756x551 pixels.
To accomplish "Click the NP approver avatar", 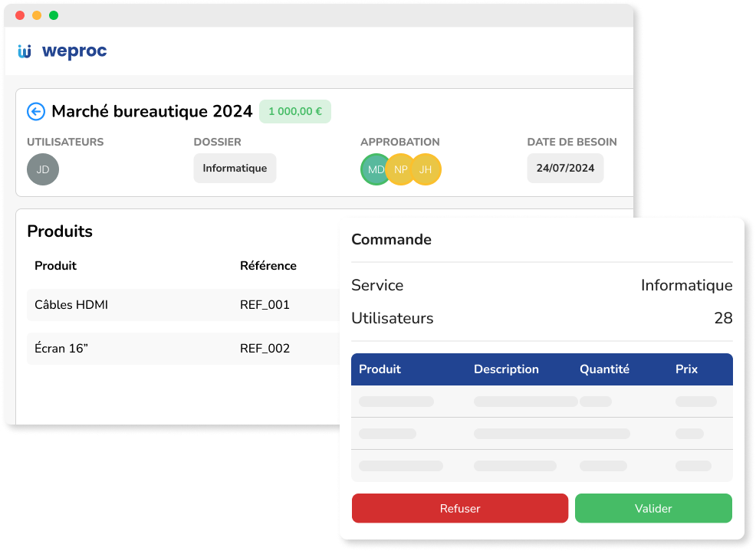I will 400,169.
